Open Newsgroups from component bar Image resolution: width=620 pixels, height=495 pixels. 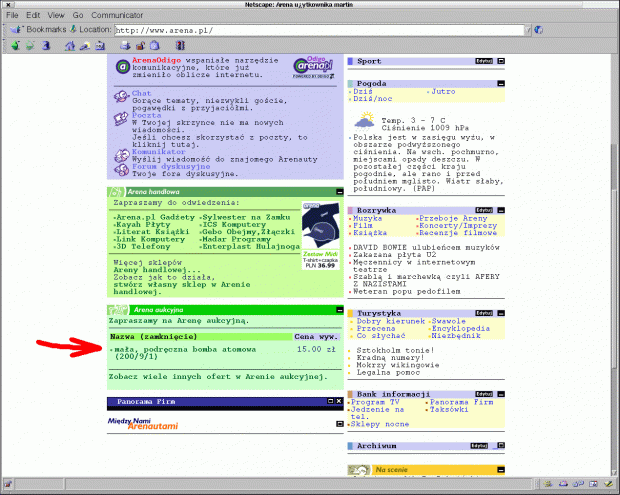(578, 484)
